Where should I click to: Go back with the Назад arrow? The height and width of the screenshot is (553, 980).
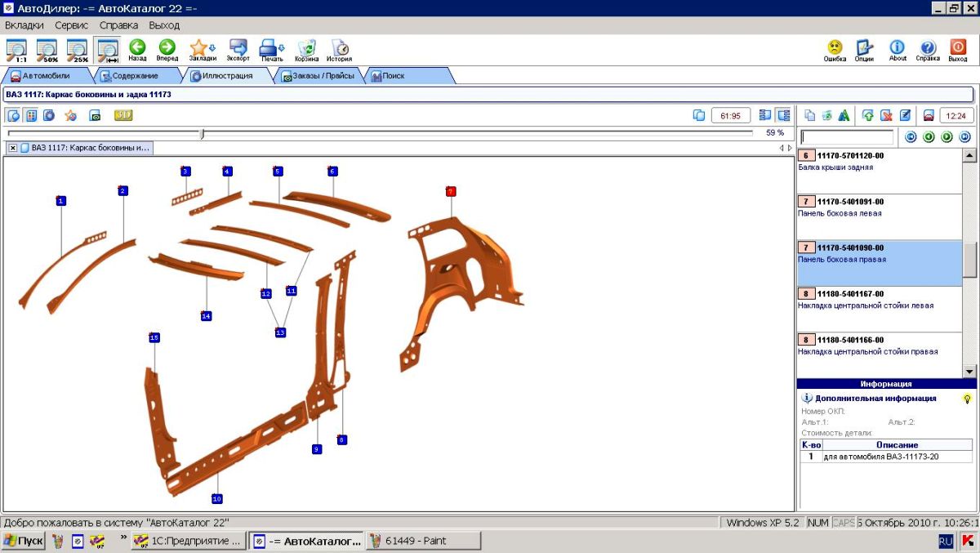pyautogui.click(x=137, y=51)
